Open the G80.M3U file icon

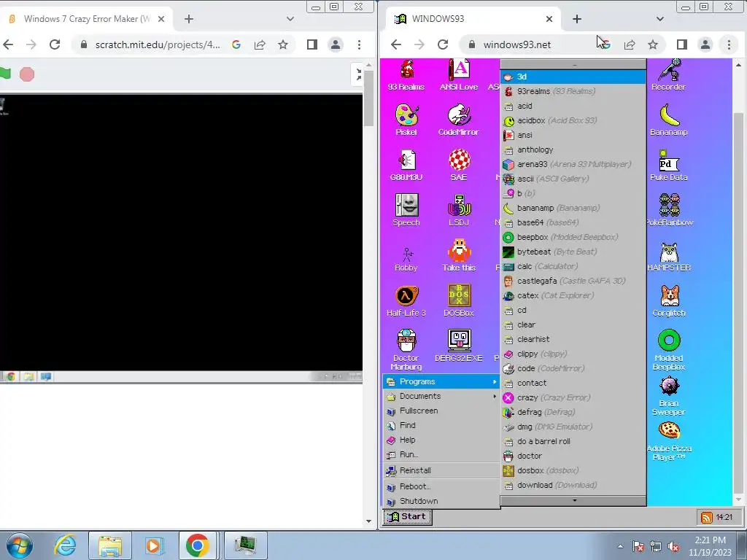(x=406, y=165)
